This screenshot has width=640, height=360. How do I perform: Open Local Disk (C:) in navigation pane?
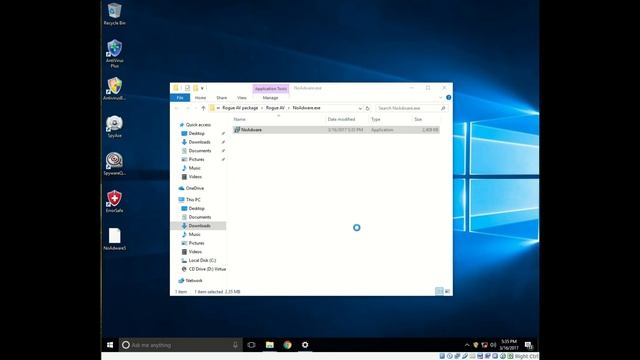click(202, 260)
